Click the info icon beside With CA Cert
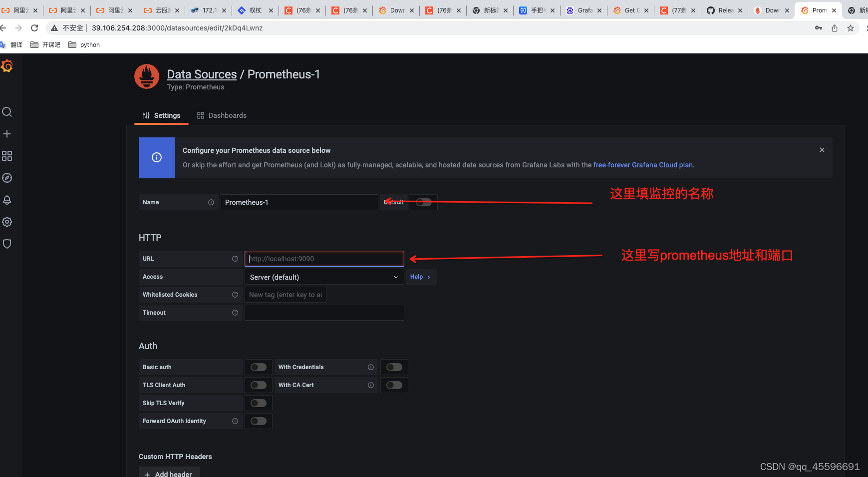This screenshot has width=868, height=477. tap(371, 385)
